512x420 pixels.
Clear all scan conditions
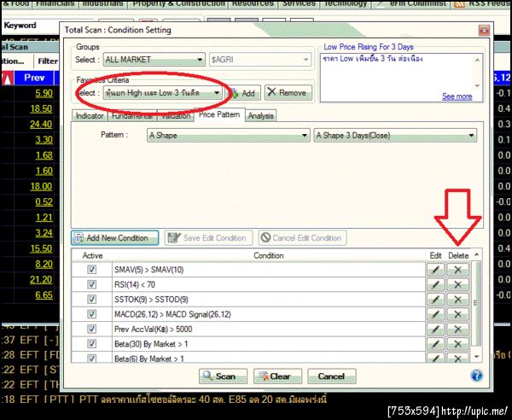pos(277,376)
